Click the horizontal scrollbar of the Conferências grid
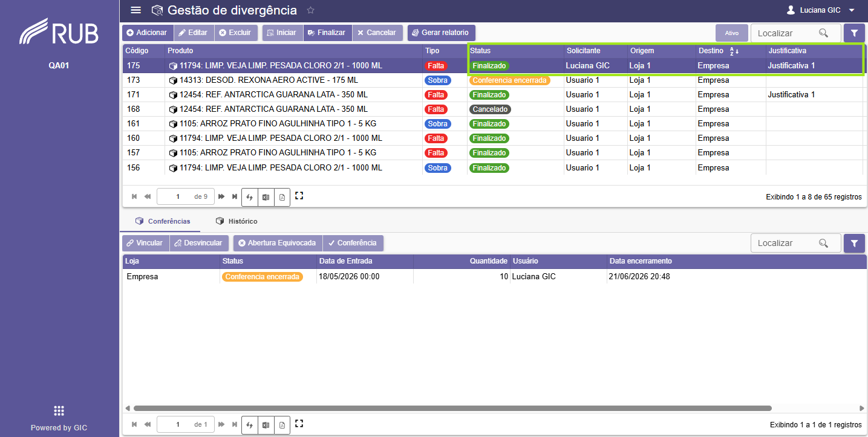868x437 pixels. (x=452, y=409)
